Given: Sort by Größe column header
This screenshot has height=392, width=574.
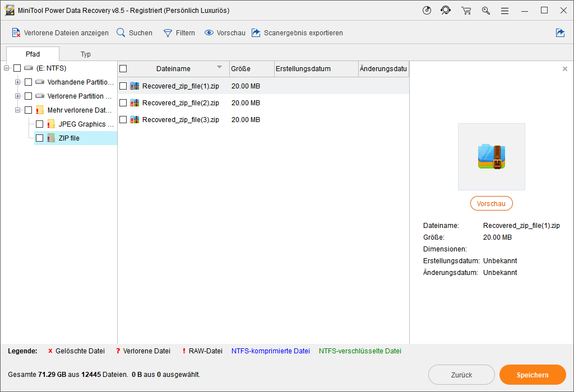Looking at the screenshot, I should [x=252, y=69].
